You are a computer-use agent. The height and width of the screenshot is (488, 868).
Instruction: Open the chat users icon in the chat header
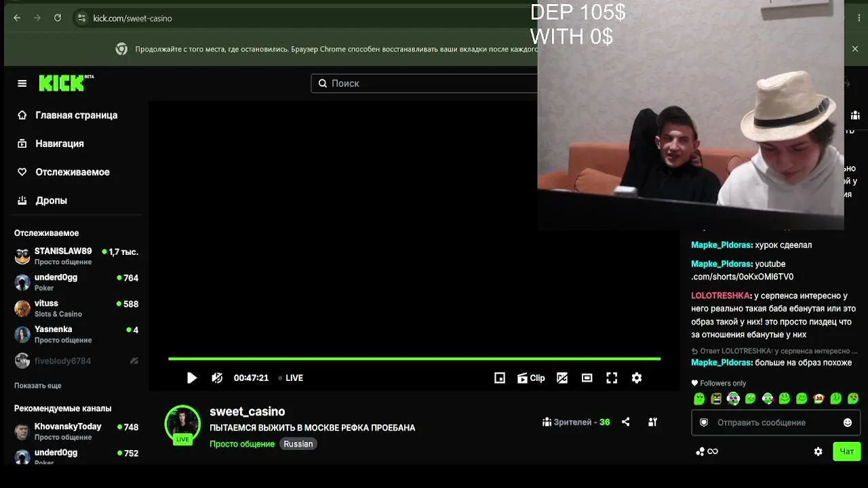click(855, 115)
